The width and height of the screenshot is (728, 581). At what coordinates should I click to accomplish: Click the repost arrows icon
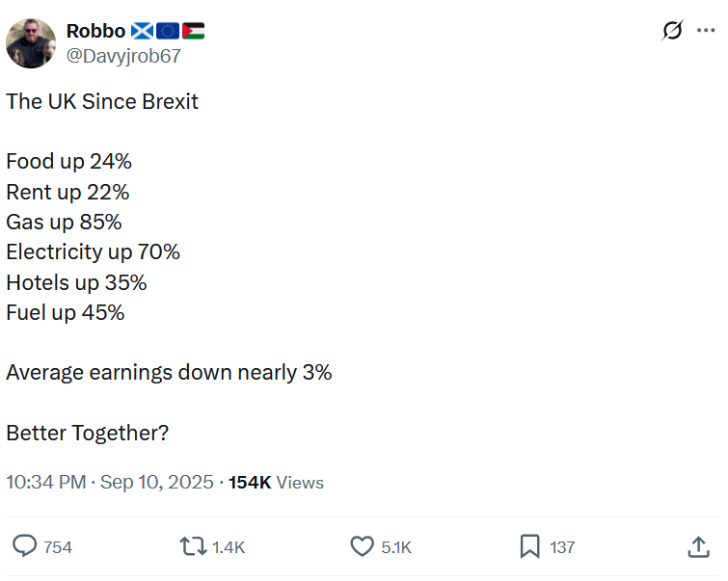[193, 546]
